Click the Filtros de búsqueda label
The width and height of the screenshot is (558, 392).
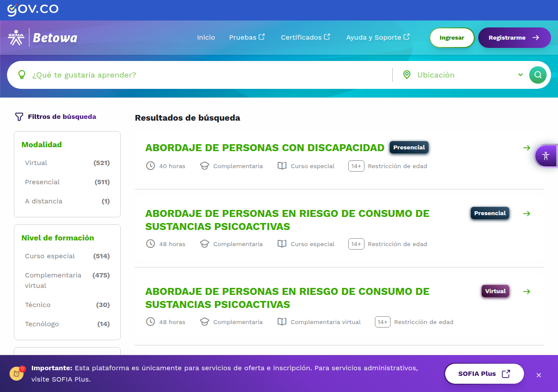click(62, 117)
